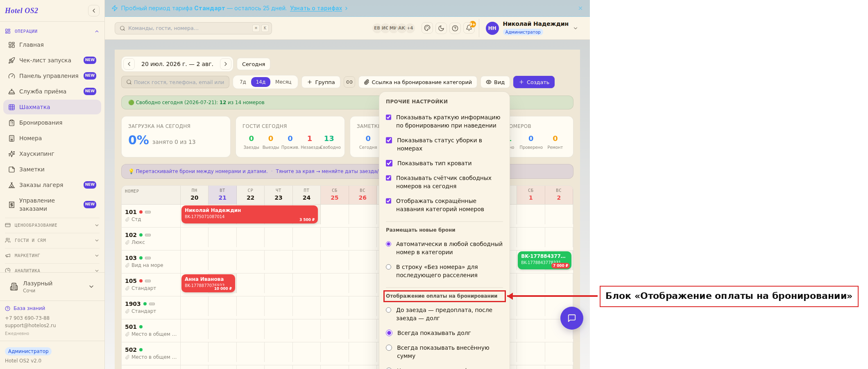Expand the Ценообразование sidebar section
The width and height of the screenshot is (868, 369).
[x=52, y=225]
